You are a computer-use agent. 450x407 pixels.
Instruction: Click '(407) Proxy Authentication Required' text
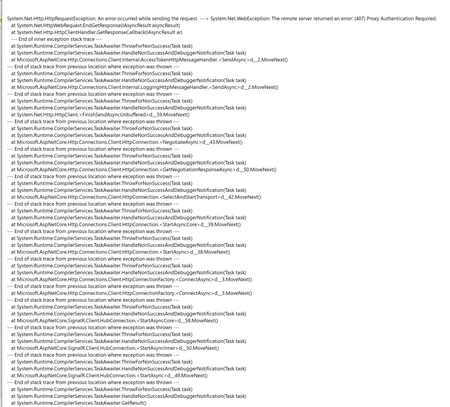(395, 19)
